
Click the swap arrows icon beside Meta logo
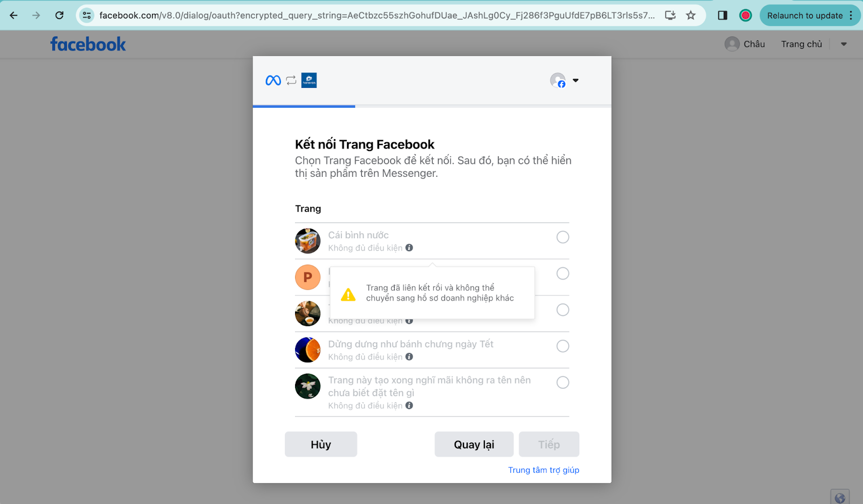291,80
